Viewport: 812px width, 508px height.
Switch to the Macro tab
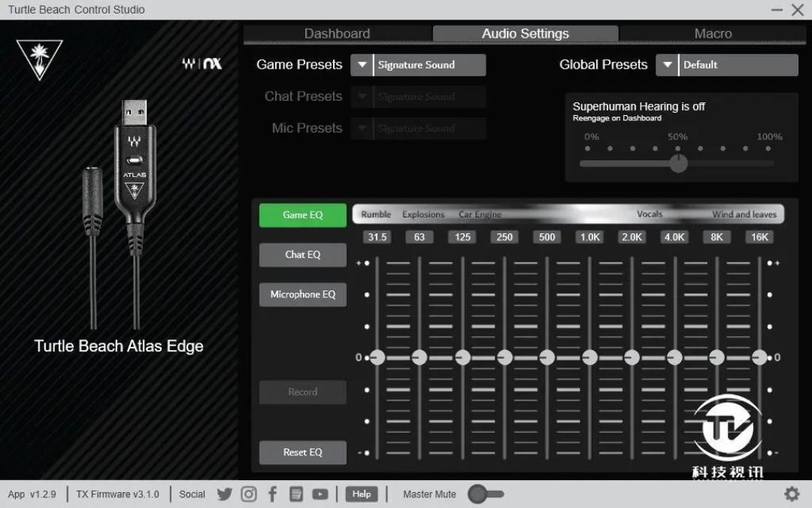click(713, 34)
